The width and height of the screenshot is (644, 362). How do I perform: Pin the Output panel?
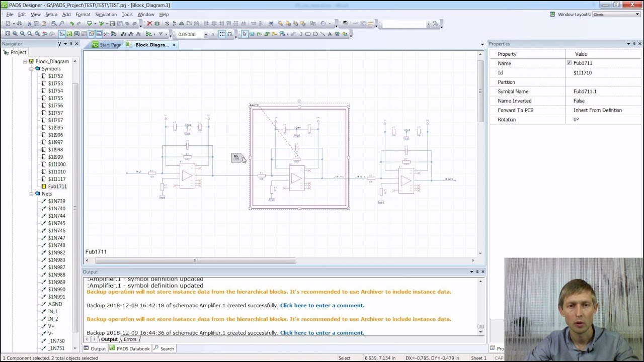click(477, 271)
